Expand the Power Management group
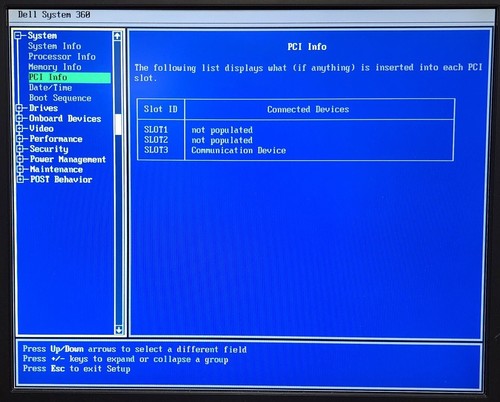Viewport: 500px width, 402px height. (20, 159)
